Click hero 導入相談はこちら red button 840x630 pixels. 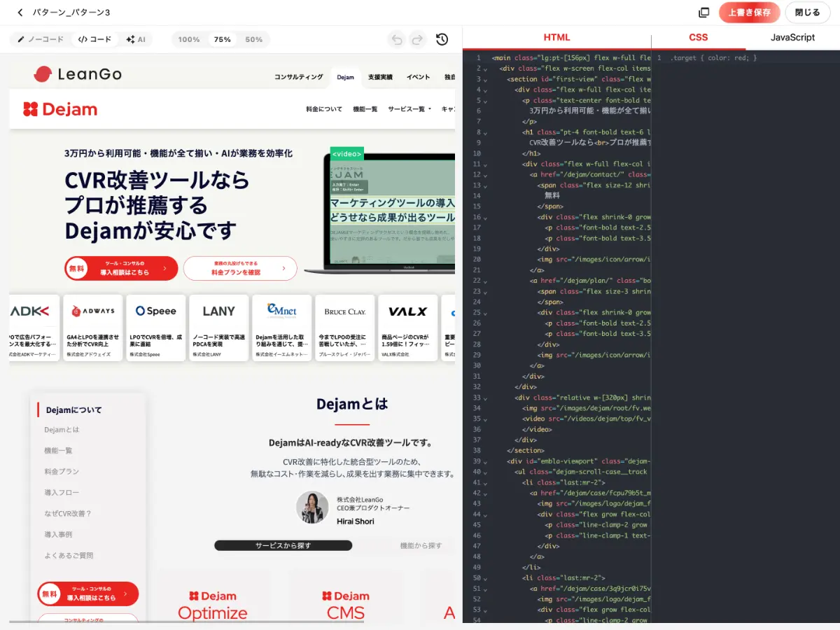[121, 268]
